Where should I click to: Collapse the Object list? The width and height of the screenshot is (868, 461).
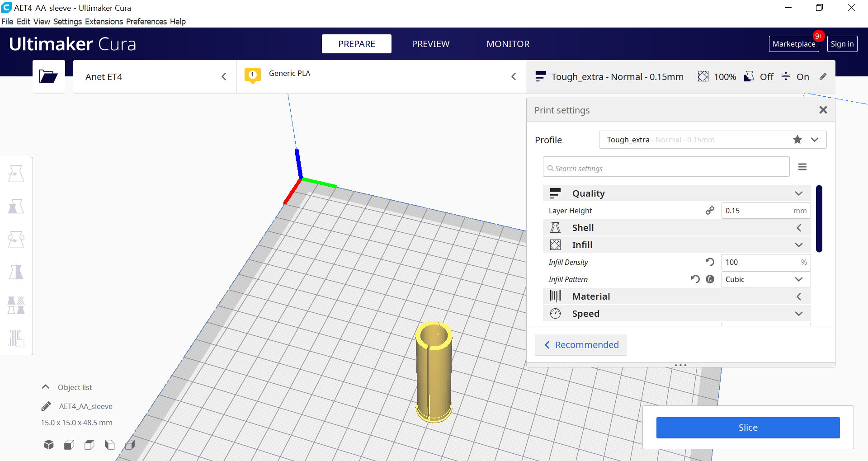pyautogui.click(x=46, y=387)
